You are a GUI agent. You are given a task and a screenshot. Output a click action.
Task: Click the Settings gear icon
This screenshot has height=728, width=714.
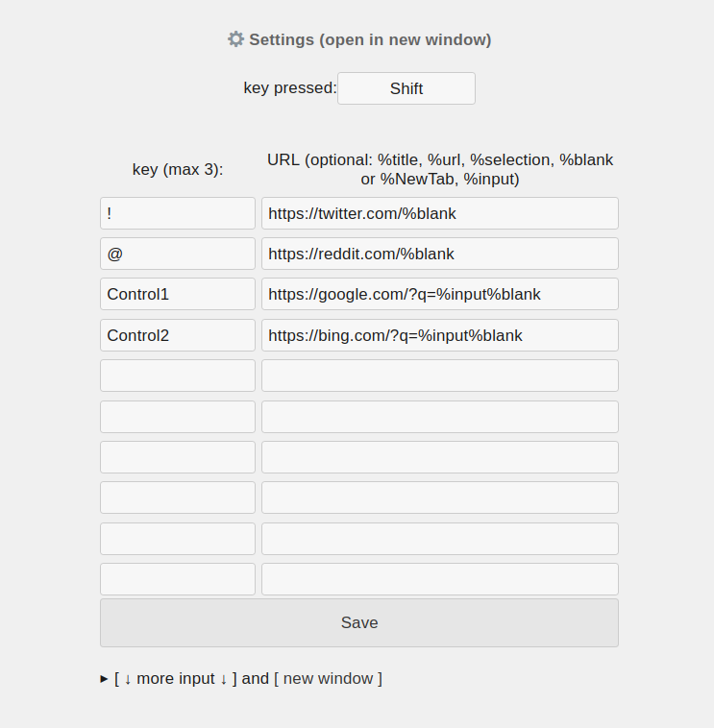[235, 39]
